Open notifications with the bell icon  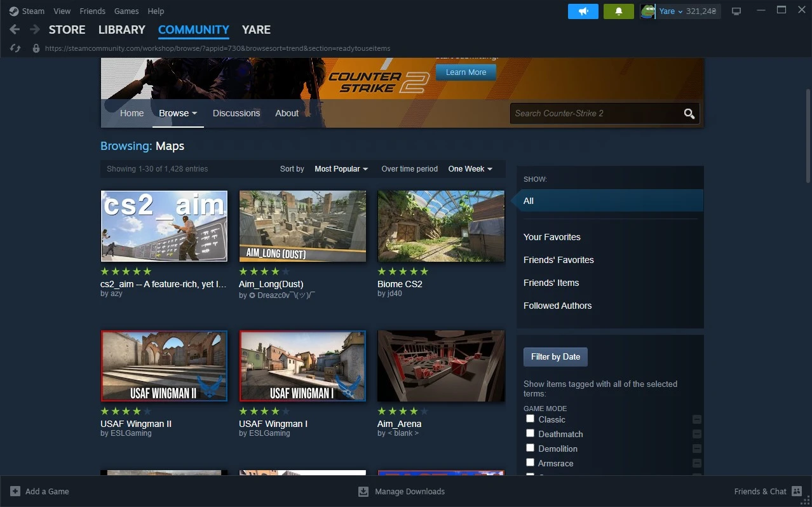[618, 11]
